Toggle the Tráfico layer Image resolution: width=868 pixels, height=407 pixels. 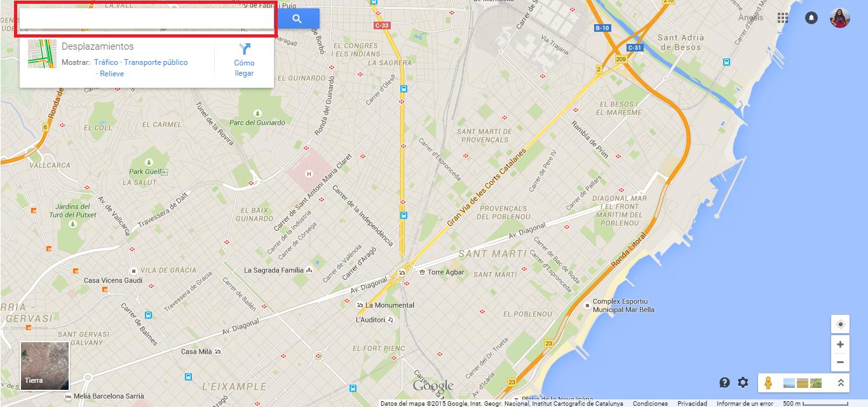(106, 62)
